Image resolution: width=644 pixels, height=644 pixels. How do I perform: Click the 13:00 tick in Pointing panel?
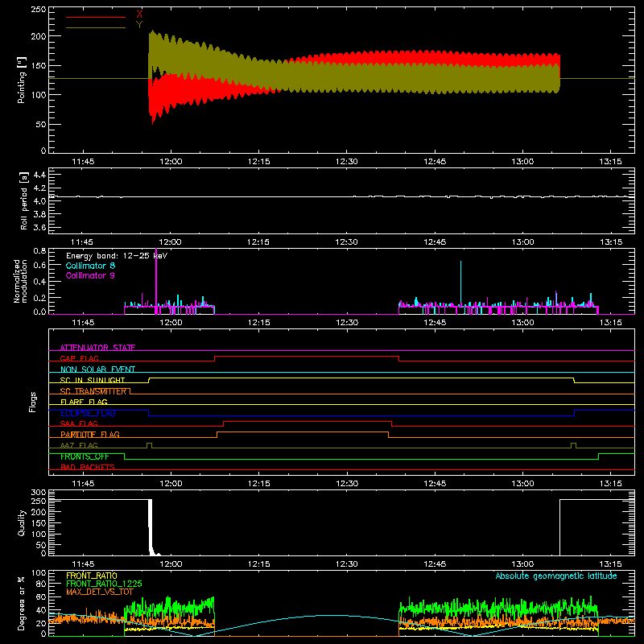click(x=522, y=162)
